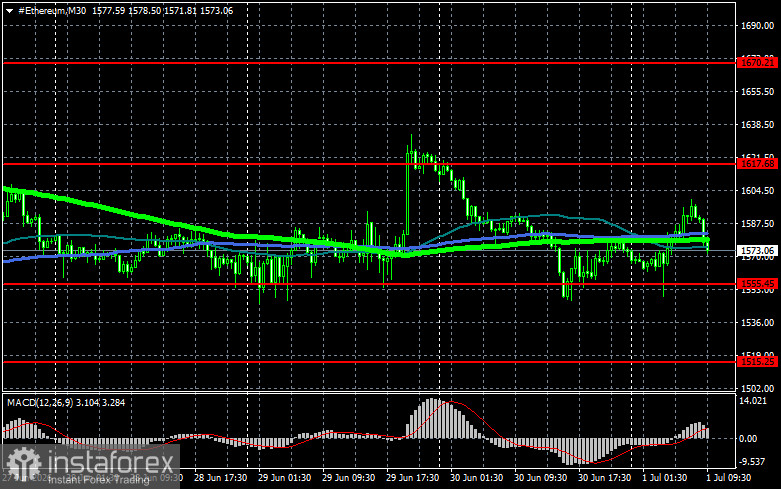The image size is (781, 489).
Task: Click the MACD(12,26,9) indicator label
Action: coord(38,402)
